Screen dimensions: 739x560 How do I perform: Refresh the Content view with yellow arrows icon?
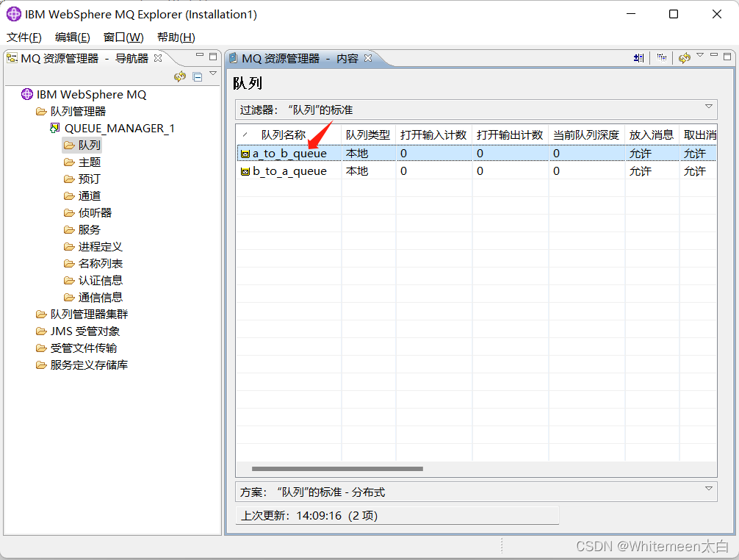685,58
